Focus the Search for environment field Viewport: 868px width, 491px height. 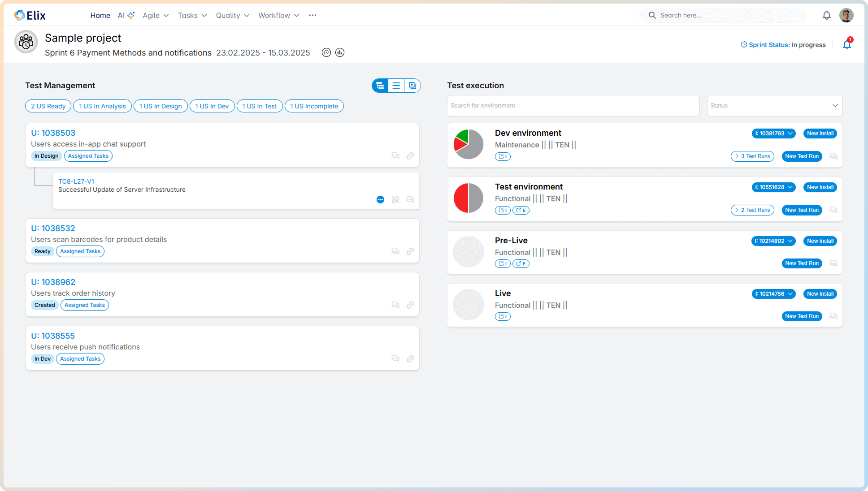tap(573, 106)
